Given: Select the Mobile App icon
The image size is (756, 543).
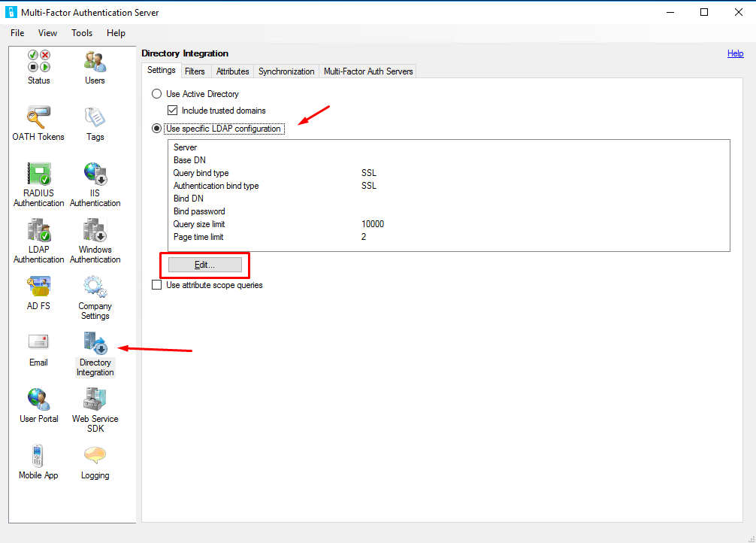Looking at the screenshot, I should [38, 456].
